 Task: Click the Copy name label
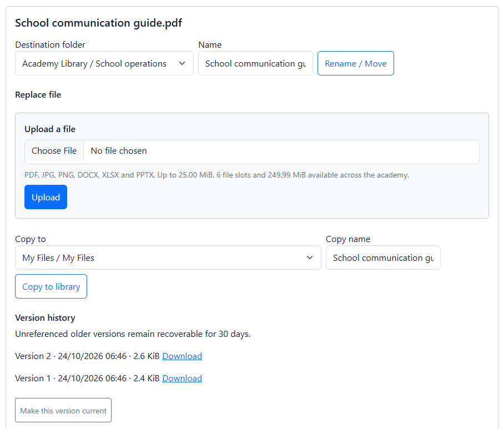[348, 239]
